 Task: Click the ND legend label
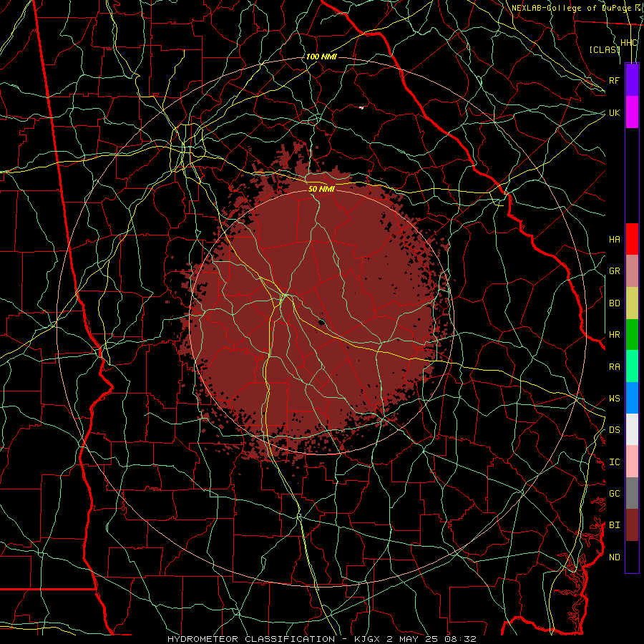click(x=615, y=557)
